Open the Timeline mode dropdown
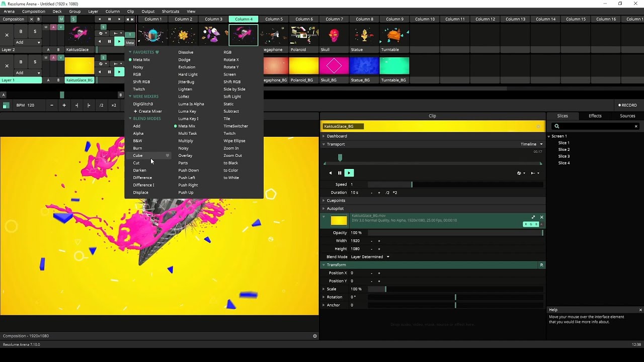The width and height of the screenshot is (644, 362). (530, 144)
